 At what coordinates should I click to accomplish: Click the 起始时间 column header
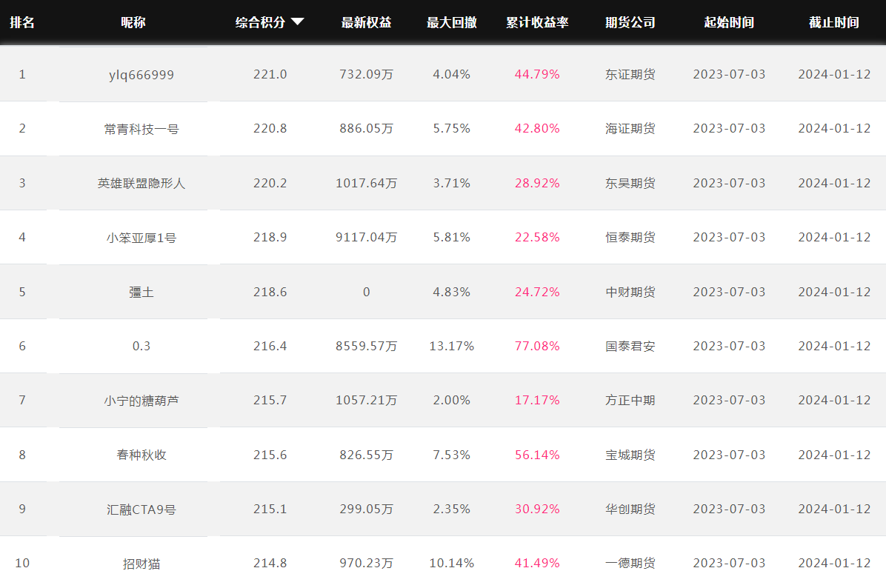[x=729, y=23]
